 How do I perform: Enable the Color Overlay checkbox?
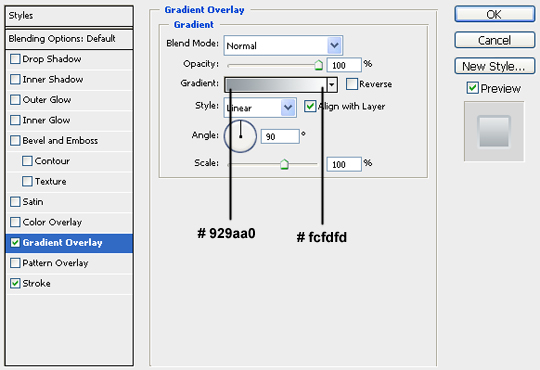tap(15, 222)
